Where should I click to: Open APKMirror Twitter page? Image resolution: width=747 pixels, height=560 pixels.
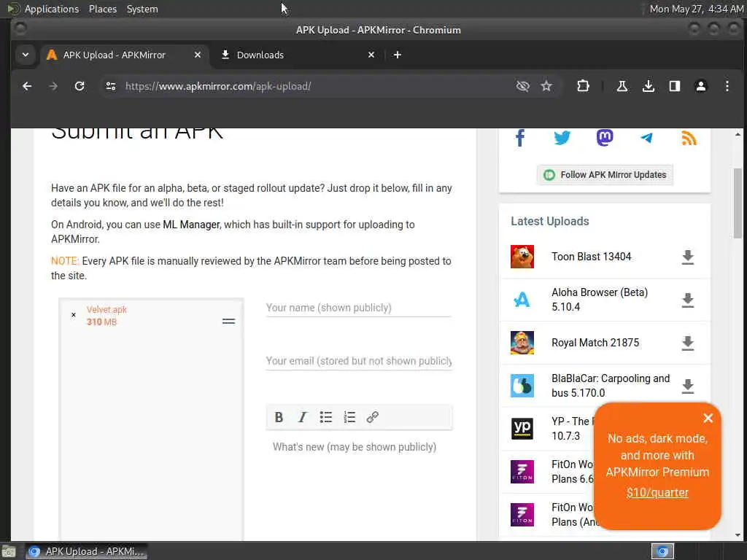[x=562, y=138]
